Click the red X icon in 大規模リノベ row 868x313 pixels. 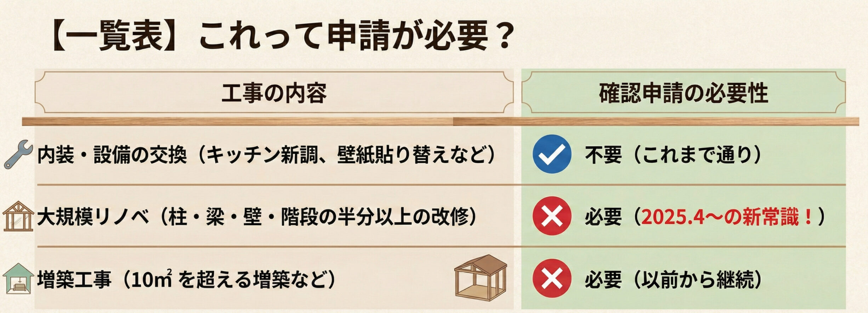click(x=552, y=216)
